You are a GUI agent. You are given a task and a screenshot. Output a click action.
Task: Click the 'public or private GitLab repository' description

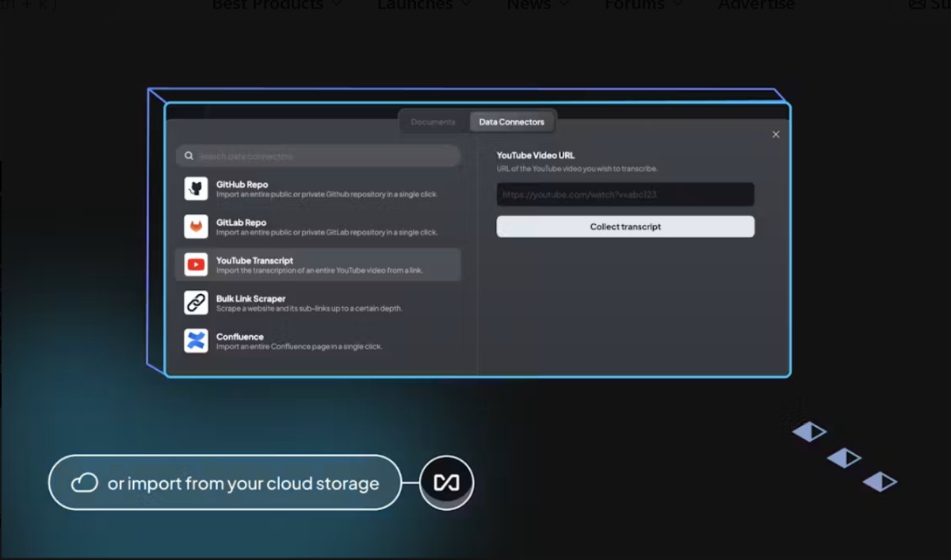[327, 232]
